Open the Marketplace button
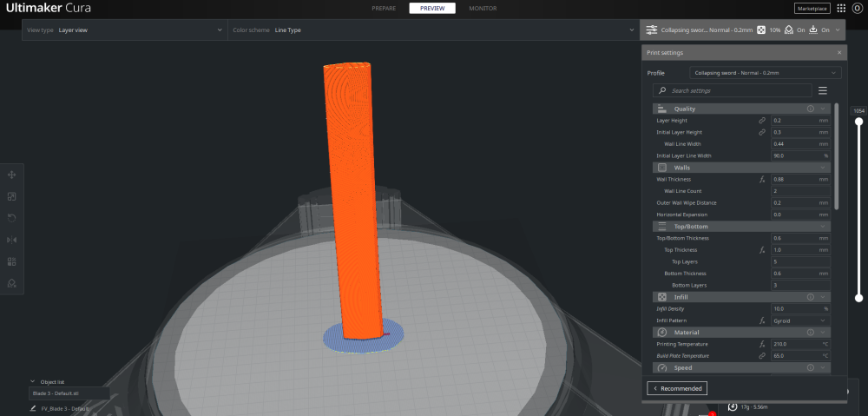 click(812, 9)
